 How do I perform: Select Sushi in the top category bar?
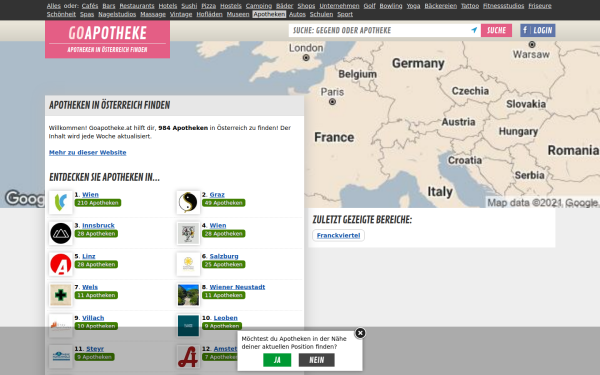pos(189,6)
